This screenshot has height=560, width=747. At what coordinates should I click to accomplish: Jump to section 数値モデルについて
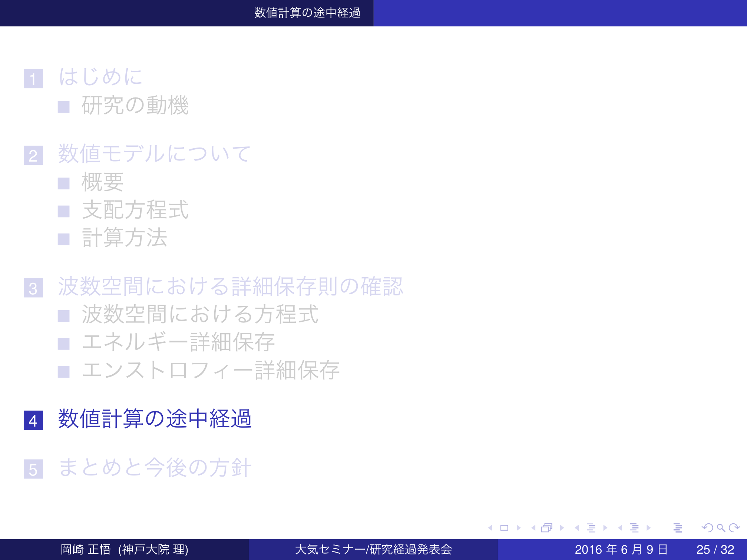point(154,154)
